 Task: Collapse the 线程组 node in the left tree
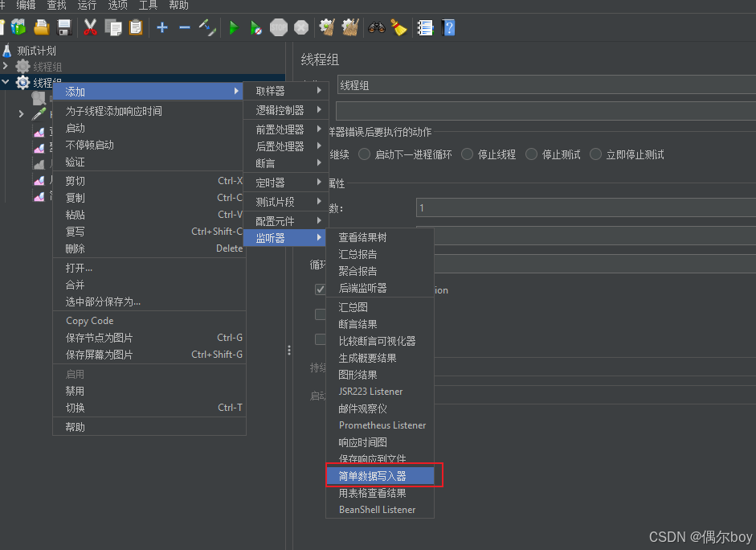click(x=6, y=83)
